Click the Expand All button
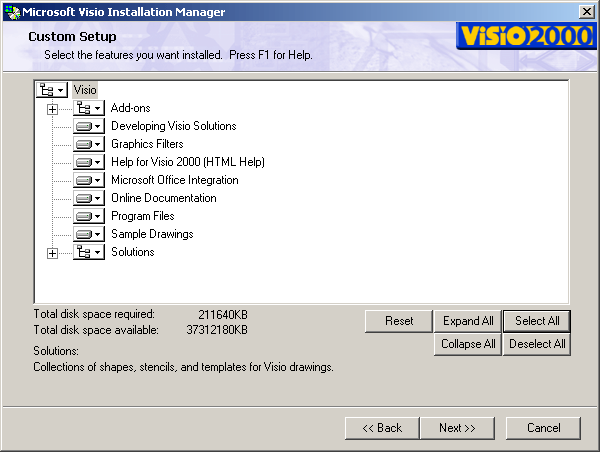 pyautogui.click(x=468, y=321)
